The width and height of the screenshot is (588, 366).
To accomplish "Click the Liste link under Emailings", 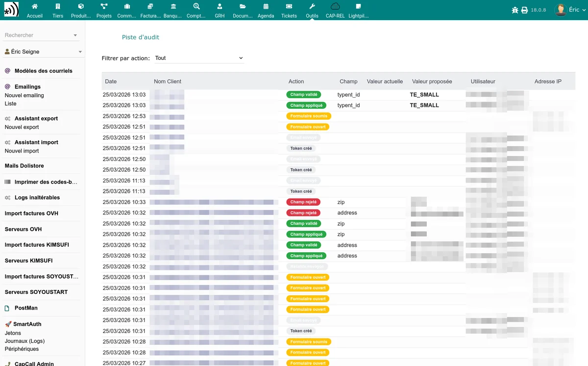I will point(10,104).
